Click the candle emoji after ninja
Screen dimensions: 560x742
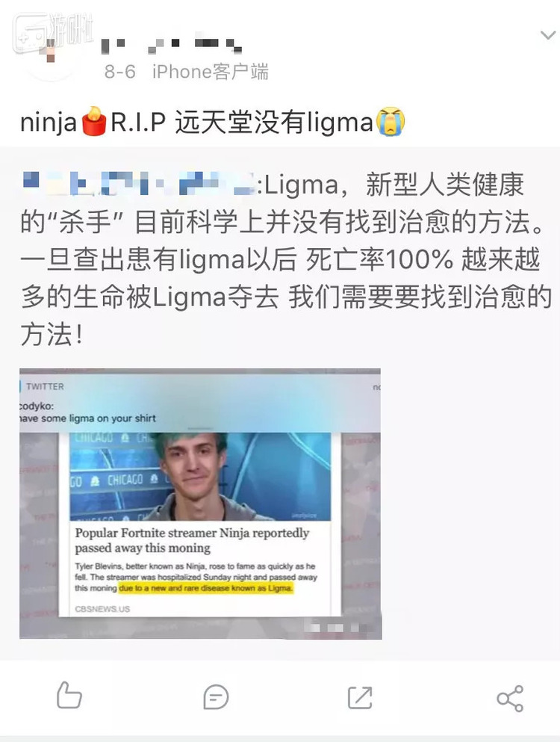[x=93, y=122]
